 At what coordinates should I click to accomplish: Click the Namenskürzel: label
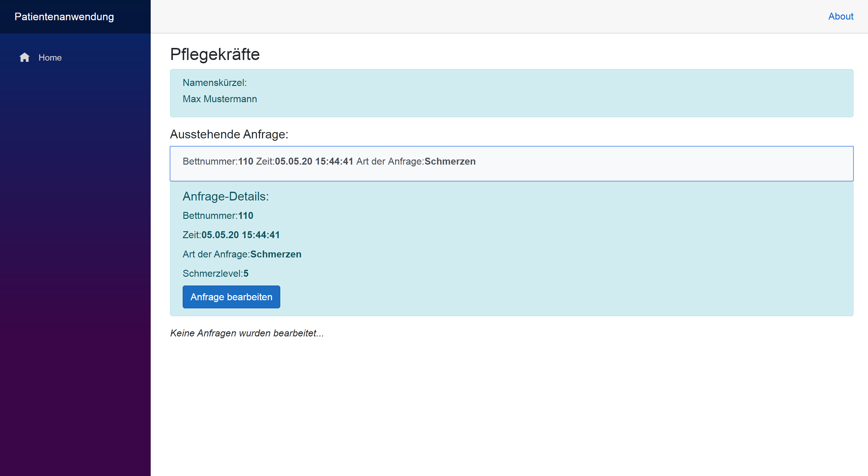pos(215,83)
